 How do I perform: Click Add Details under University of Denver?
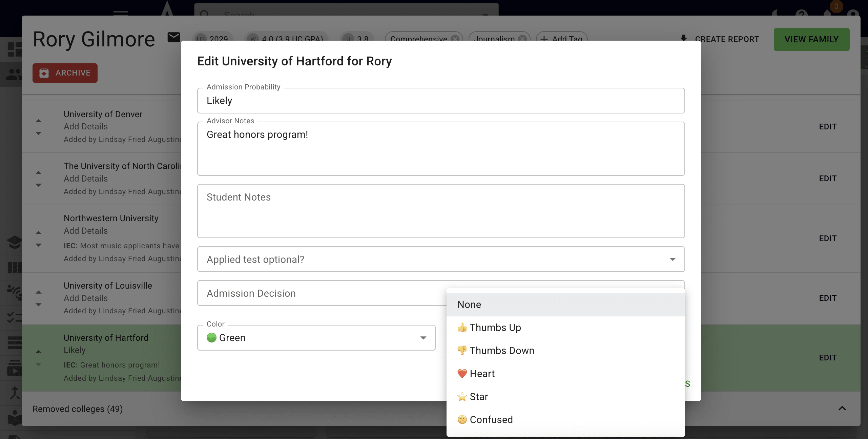tap(86, 126)
